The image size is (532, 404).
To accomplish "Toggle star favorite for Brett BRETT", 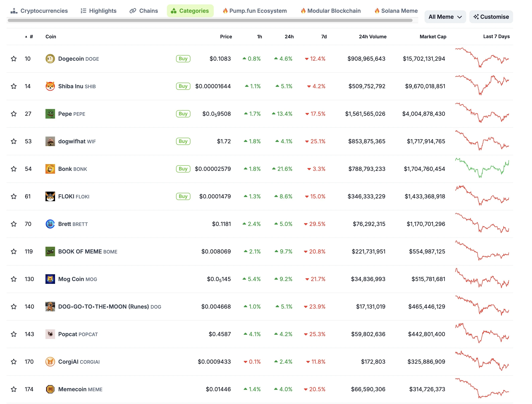I will (13, 224).
